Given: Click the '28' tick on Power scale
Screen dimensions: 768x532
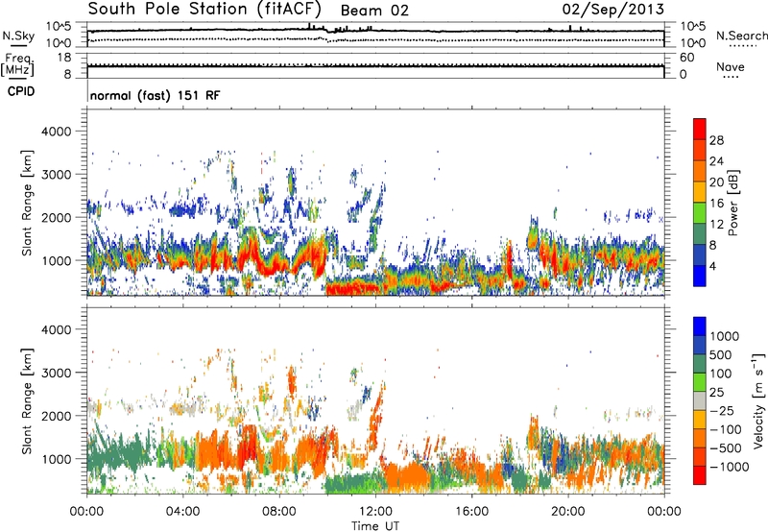Looking at the screenshot, I should click(716, 140).
